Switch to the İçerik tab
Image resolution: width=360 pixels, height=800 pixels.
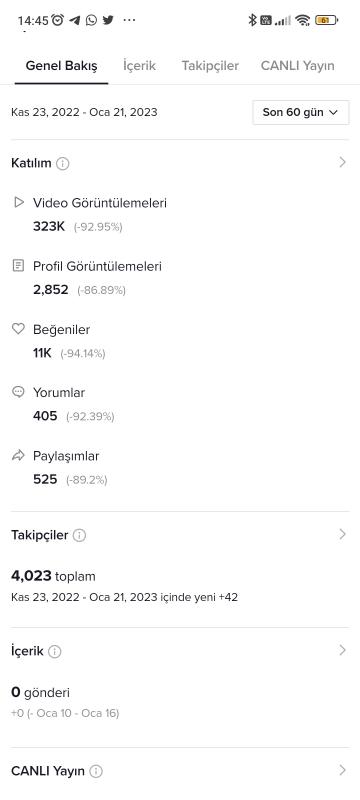(139, 66)
